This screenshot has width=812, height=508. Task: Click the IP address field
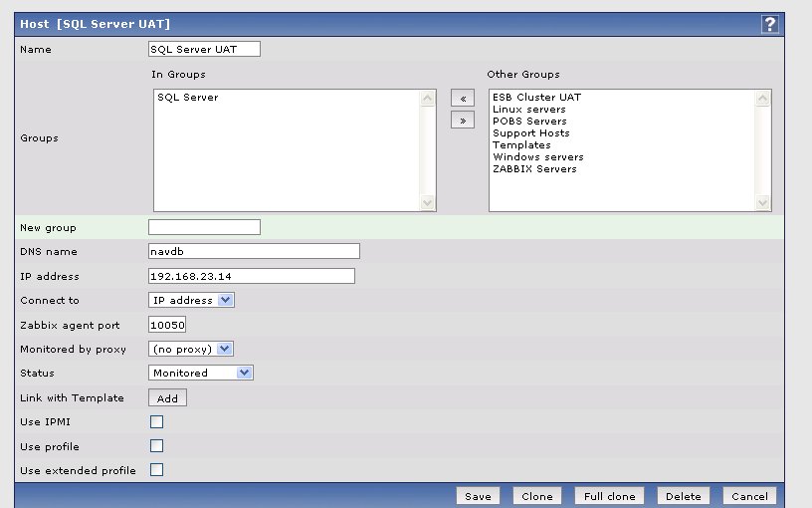252,276
